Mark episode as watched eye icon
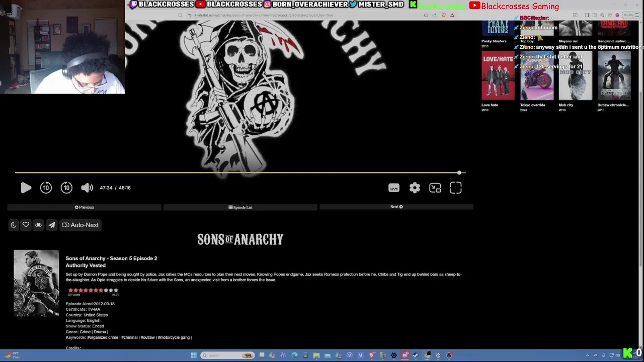This screenshot has height=362, width=644. (38, 225)
